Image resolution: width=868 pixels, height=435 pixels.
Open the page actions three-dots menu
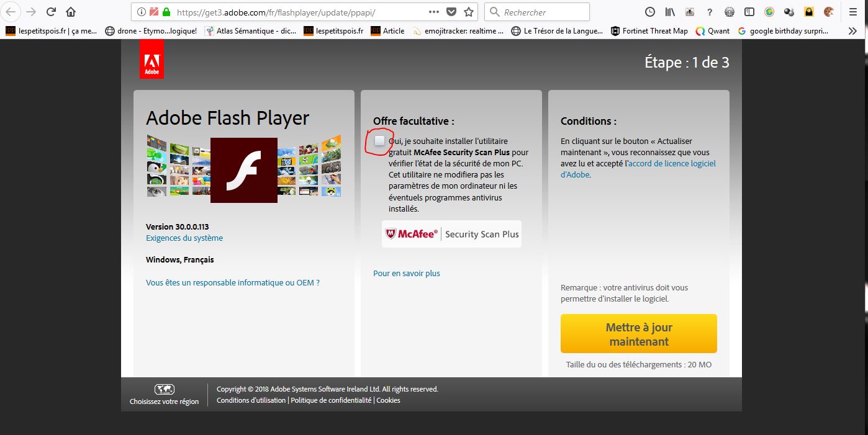434,12
